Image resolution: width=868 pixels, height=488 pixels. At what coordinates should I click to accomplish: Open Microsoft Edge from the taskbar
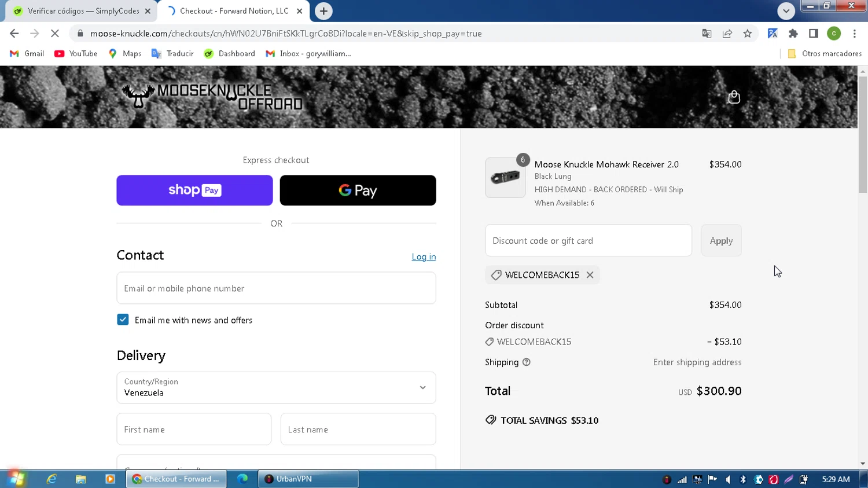coord(242,479)
